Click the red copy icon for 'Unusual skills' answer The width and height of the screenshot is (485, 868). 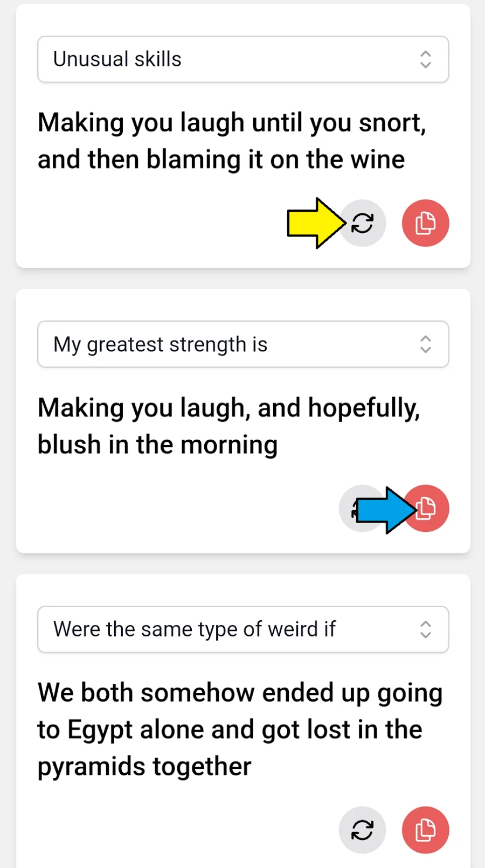[425, 223]
